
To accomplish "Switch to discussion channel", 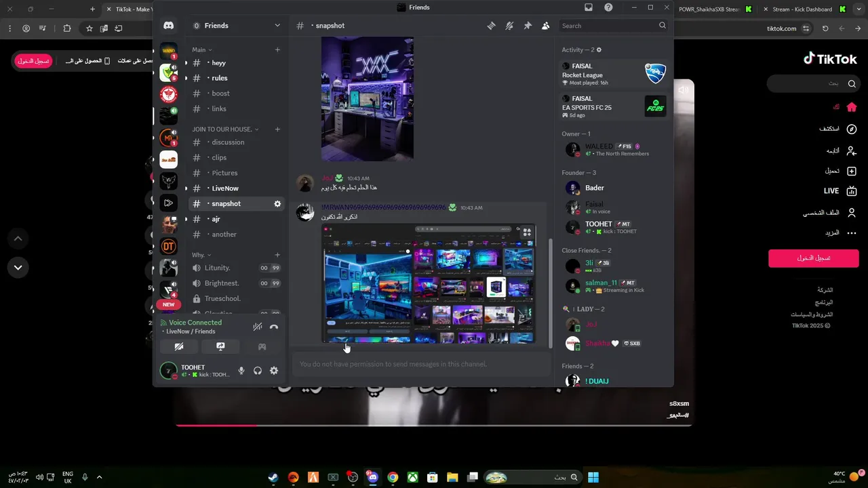I will point(235,142).
